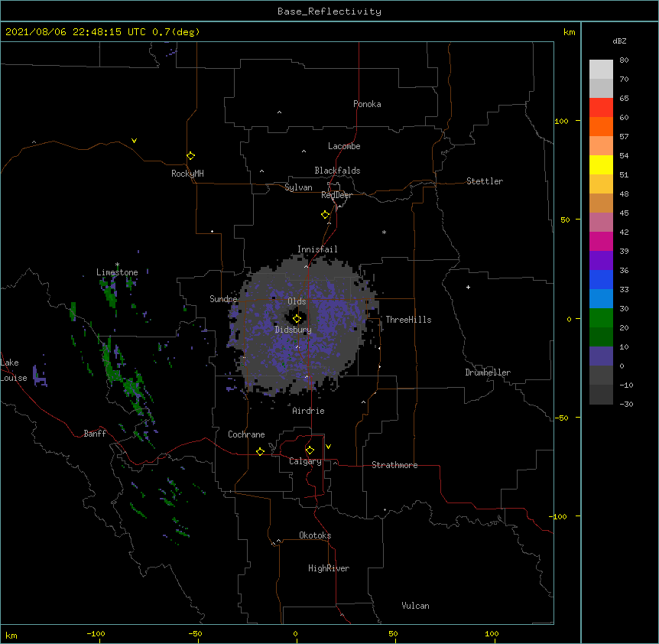Viewport: 659px width, 644px height.
Task: Click the Didsbury town label
Action: tap(294, 330)
